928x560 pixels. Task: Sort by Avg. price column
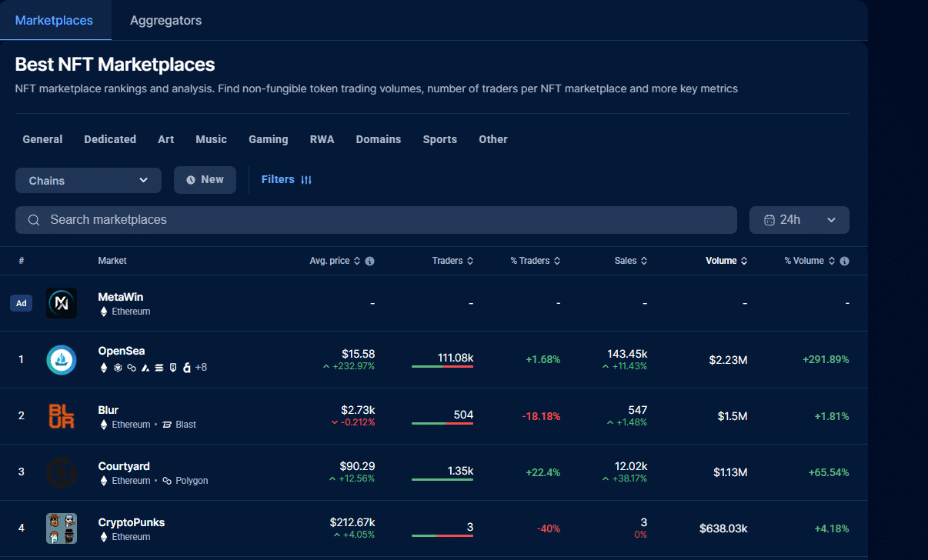(335, 261)
